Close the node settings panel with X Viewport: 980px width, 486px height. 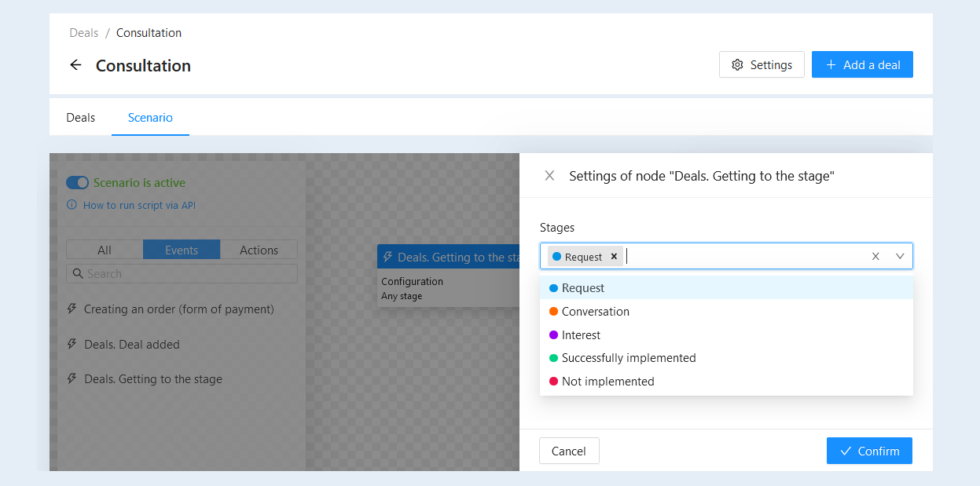click(550, 176)
